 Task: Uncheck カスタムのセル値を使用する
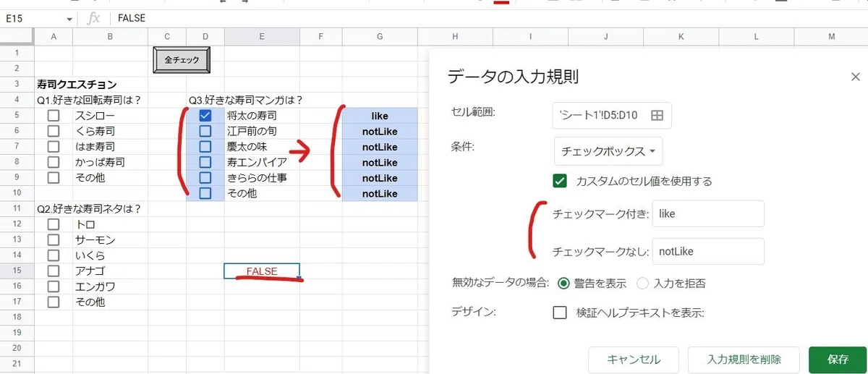559,181
